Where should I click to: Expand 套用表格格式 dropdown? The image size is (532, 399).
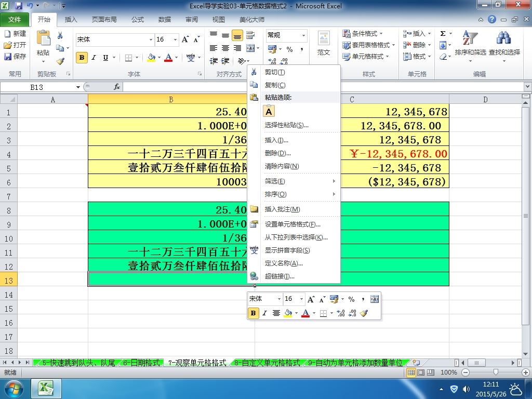point(393,45)
